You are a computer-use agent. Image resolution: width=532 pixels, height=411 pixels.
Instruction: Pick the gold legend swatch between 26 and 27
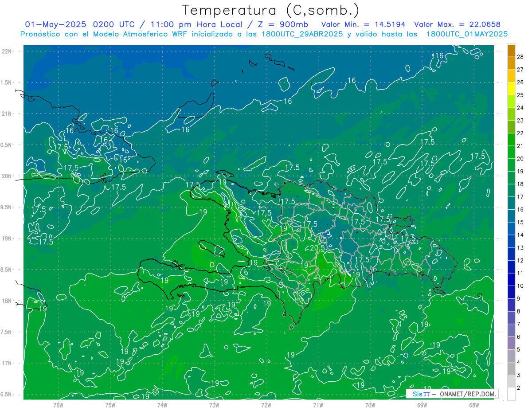pos(511,76)
